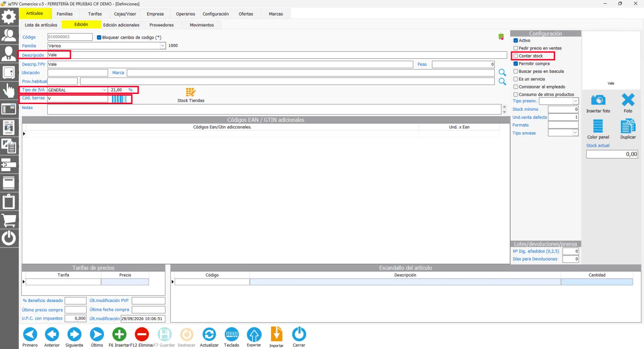The height and width of the screenshot is (349, 644).
Task: Open the Movimientos sub-tab
Action: click(x=202, y=25)
